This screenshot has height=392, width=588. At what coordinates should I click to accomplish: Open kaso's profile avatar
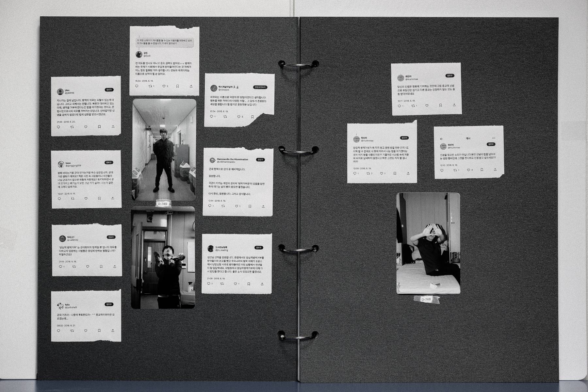point(60,164)
